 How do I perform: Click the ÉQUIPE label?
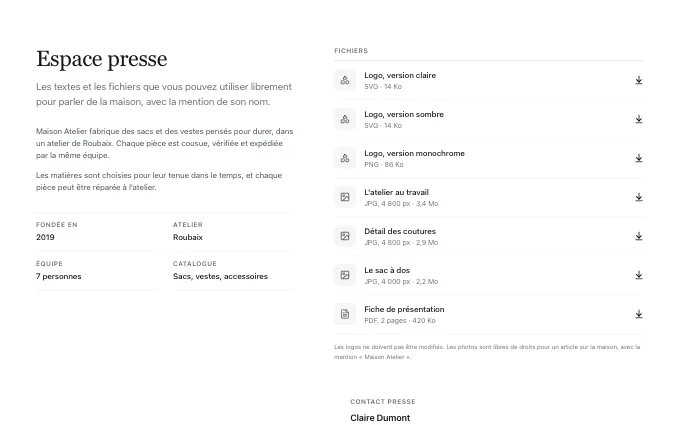[49, 264]
